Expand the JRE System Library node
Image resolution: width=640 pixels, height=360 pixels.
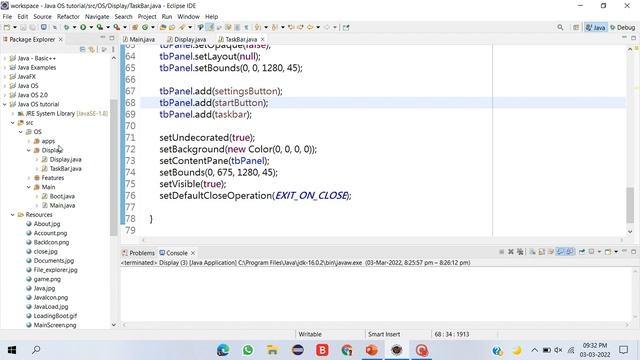13,113
